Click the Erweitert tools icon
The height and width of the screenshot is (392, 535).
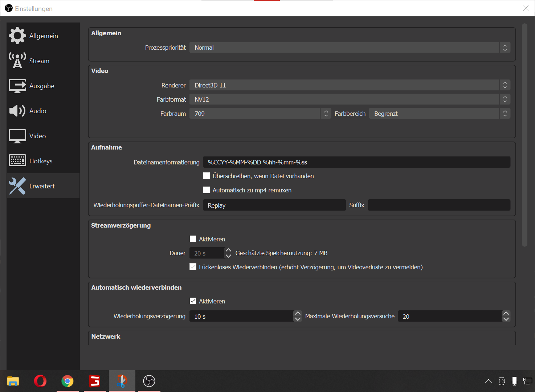click(x=17, y=186)
